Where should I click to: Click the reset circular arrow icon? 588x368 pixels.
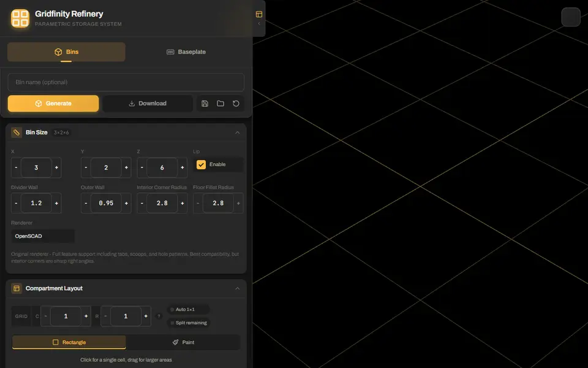click(236, 103)
